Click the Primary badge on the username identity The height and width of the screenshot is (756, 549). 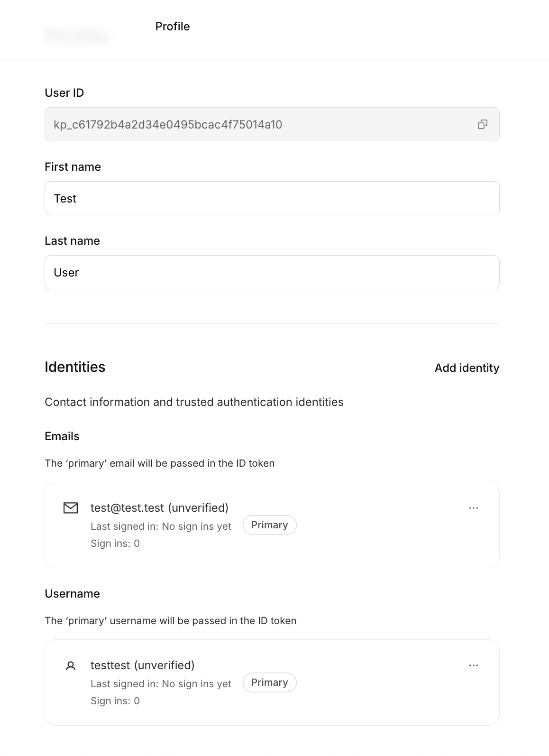(x=270, y=682)
